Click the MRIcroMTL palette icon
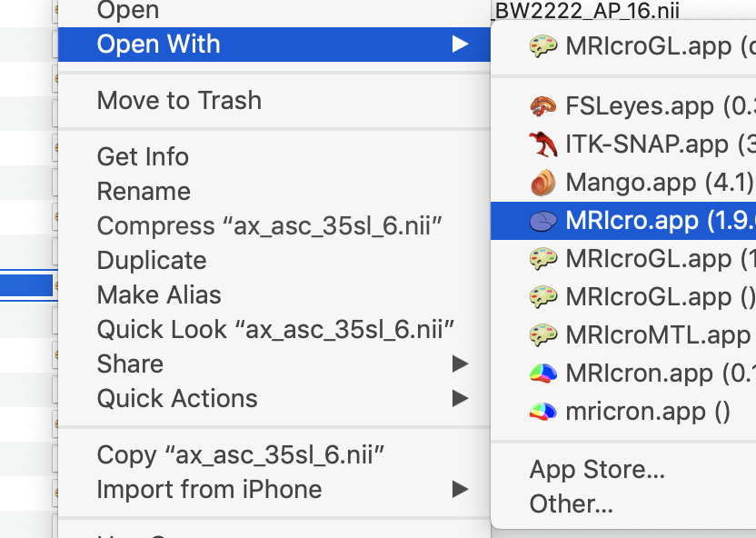 click(x=543, y=335)
